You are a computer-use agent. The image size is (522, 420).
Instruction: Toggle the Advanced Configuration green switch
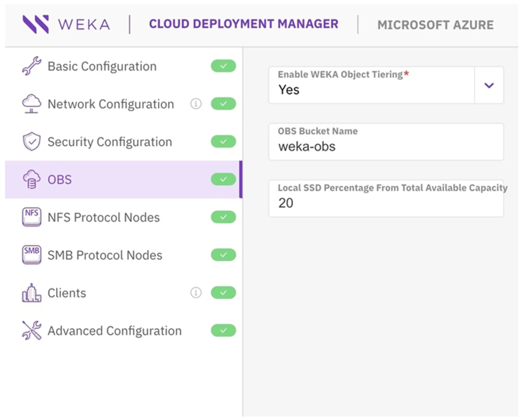coord(223,331)
